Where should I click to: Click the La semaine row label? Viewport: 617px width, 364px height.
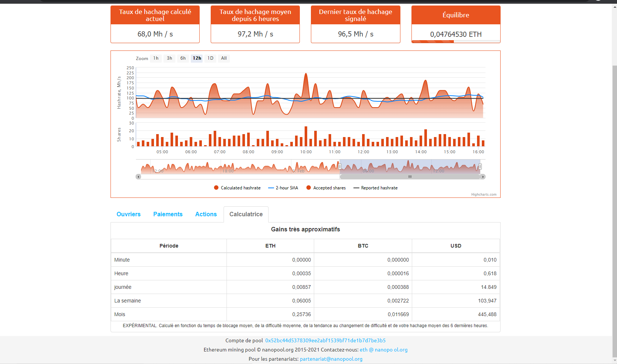127,301
